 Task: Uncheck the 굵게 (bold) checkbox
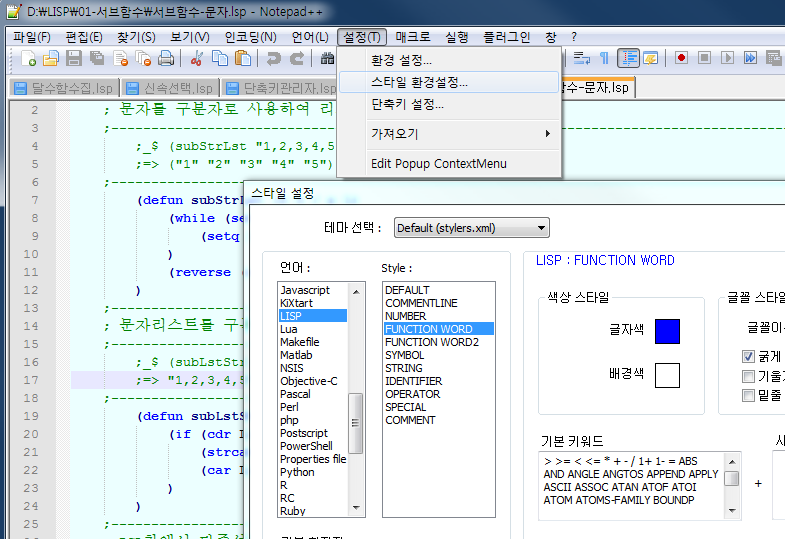[x=748, y=356]
